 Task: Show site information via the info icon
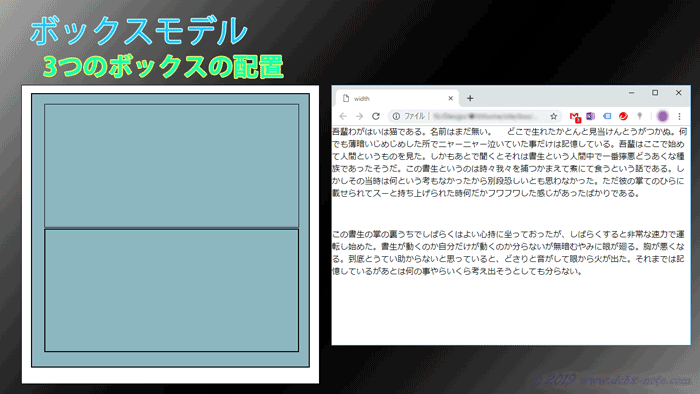point(396,116)
